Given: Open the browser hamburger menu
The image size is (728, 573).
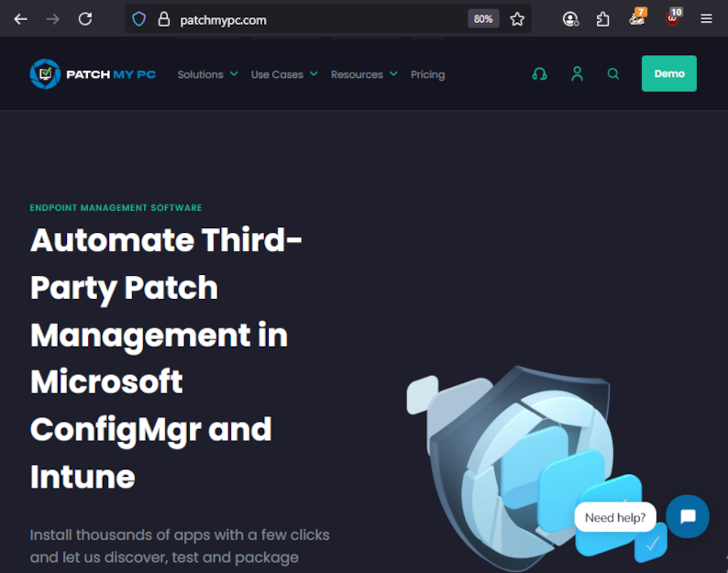Looking at the screenshot, I should tap(706, 18).
